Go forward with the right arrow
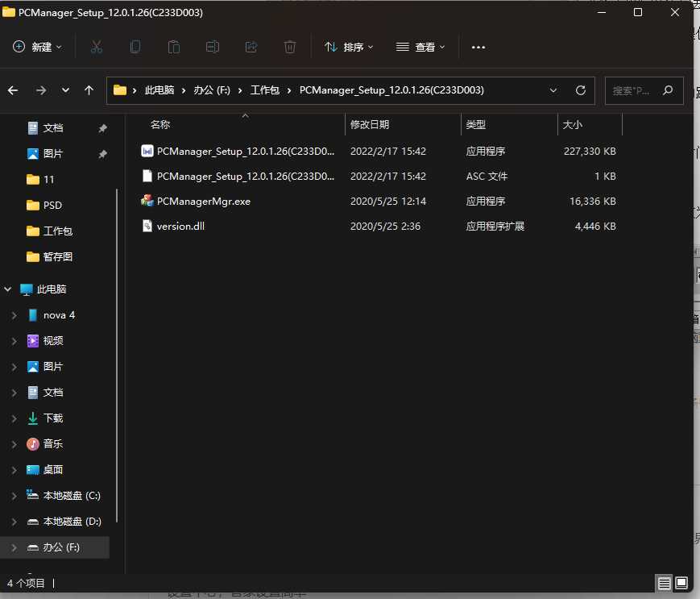 41,90
